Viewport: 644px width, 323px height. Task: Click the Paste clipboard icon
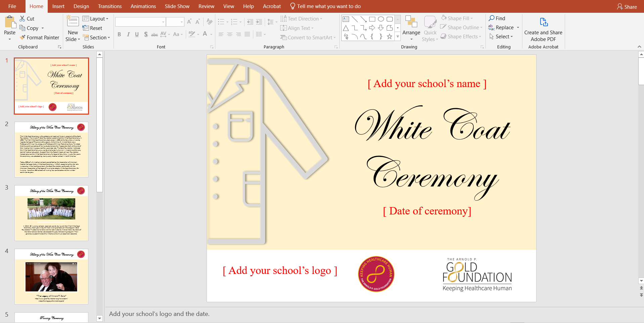[10, 23]
